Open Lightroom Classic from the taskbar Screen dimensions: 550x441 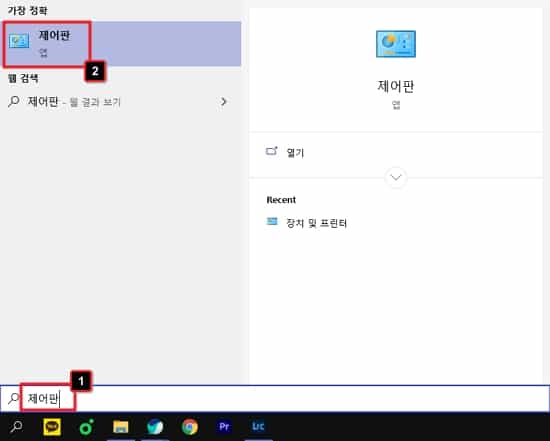[259, 427]
